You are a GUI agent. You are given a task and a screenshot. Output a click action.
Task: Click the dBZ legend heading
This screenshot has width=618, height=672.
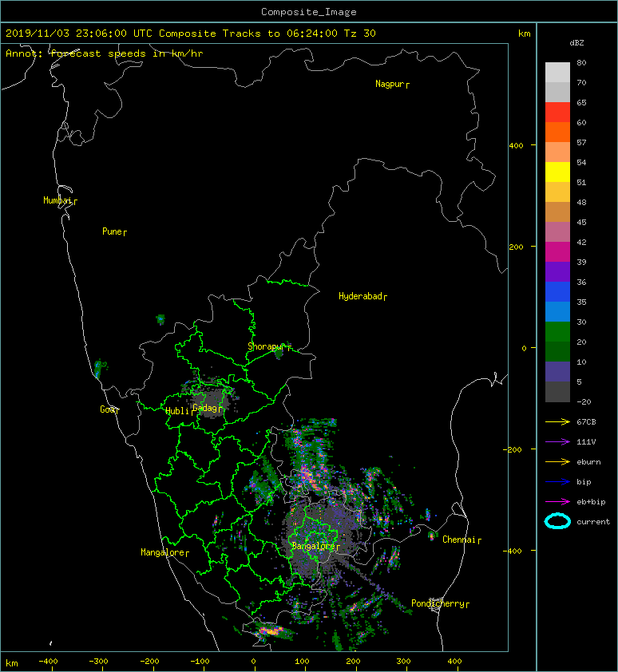click(x=576, y=43)
